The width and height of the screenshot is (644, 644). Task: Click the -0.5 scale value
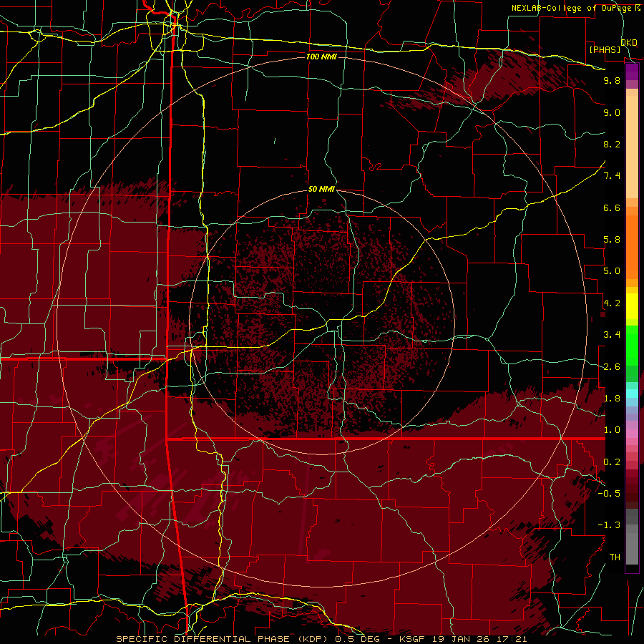(609, 494)
